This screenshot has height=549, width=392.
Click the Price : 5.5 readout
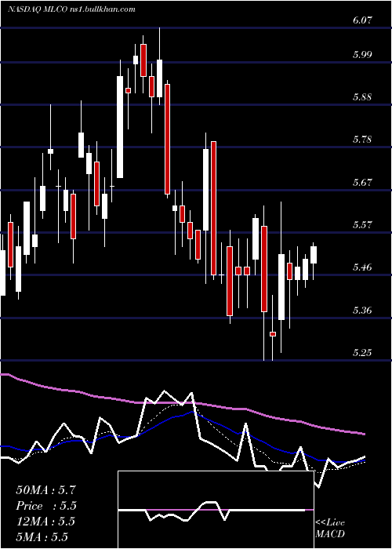click(x=46, y=506)
